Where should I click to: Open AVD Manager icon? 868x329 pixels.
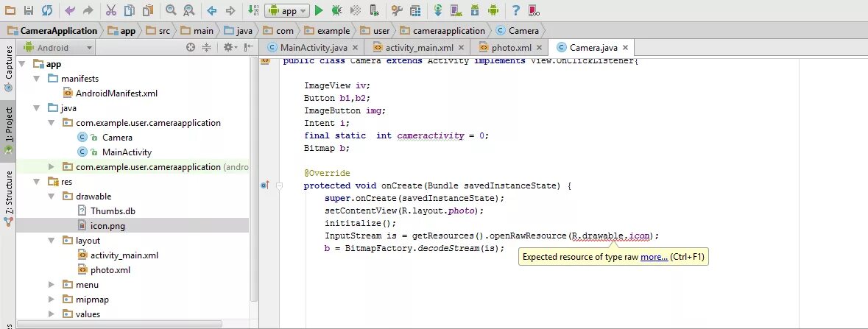456,10
